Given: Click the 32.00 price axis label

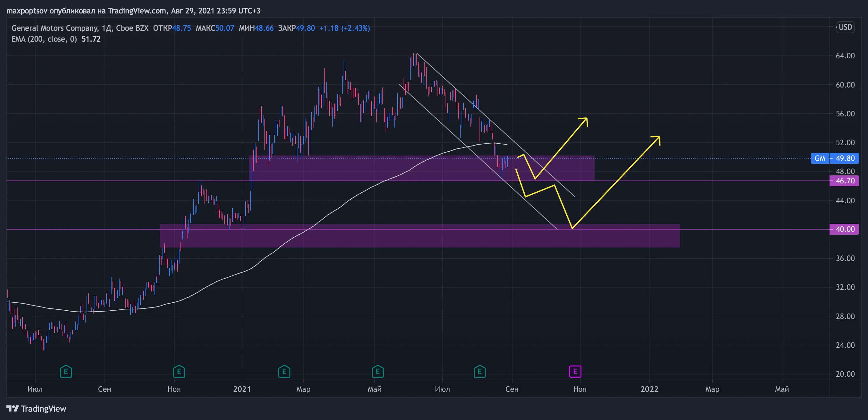Looking at the screenshot, I should click(845, 287).
